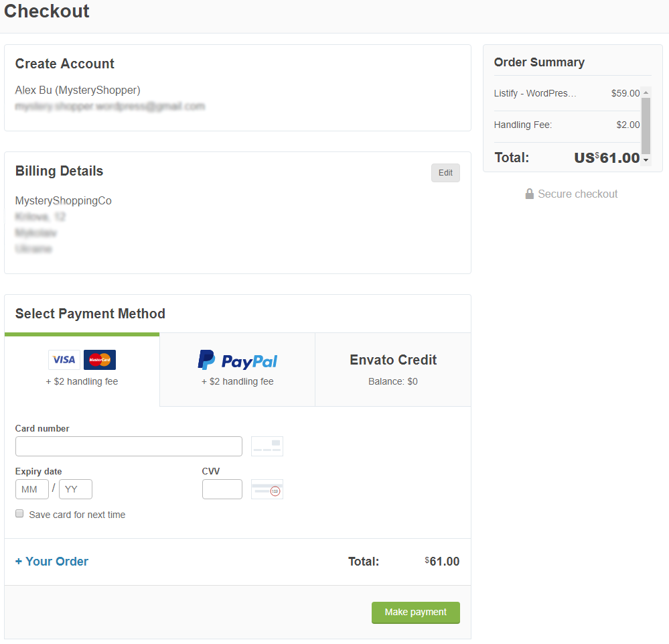Viewport: 669px width, 644px height.
Task: Focus the Card number field
Action: coord(129,446)
